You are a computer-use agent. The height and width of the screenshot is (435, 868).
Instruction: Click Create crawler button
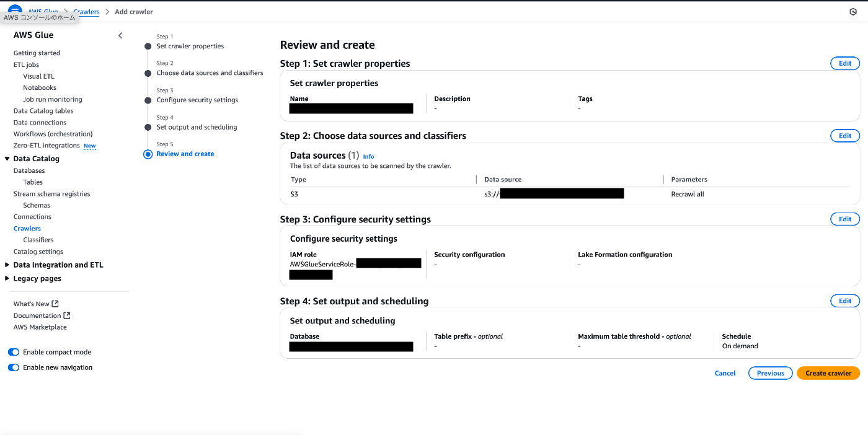828,373
